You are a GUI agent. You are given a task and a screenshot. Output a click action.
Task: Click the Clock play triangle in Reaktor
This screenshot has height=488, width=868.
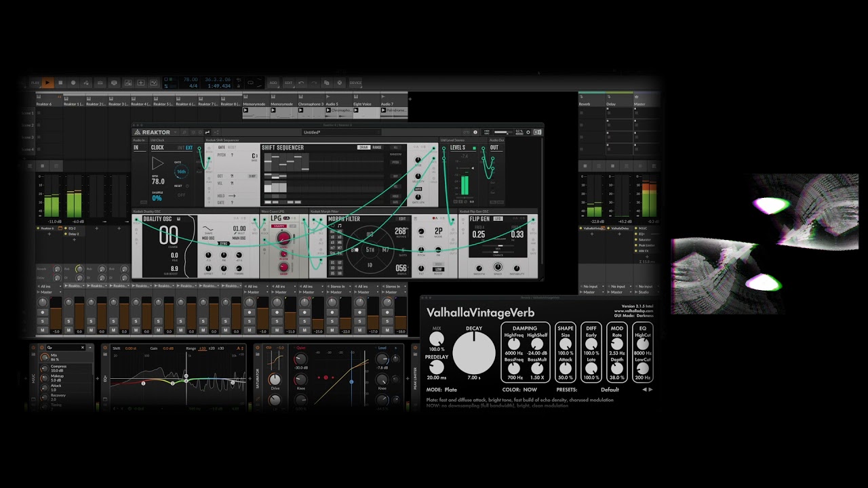click(x=157, y=163)
